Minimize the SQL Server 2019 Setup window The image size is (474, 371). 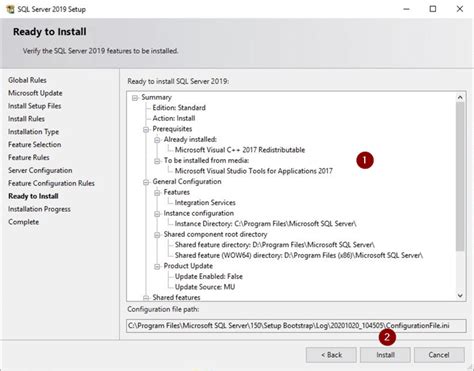(x=406, y=9)
